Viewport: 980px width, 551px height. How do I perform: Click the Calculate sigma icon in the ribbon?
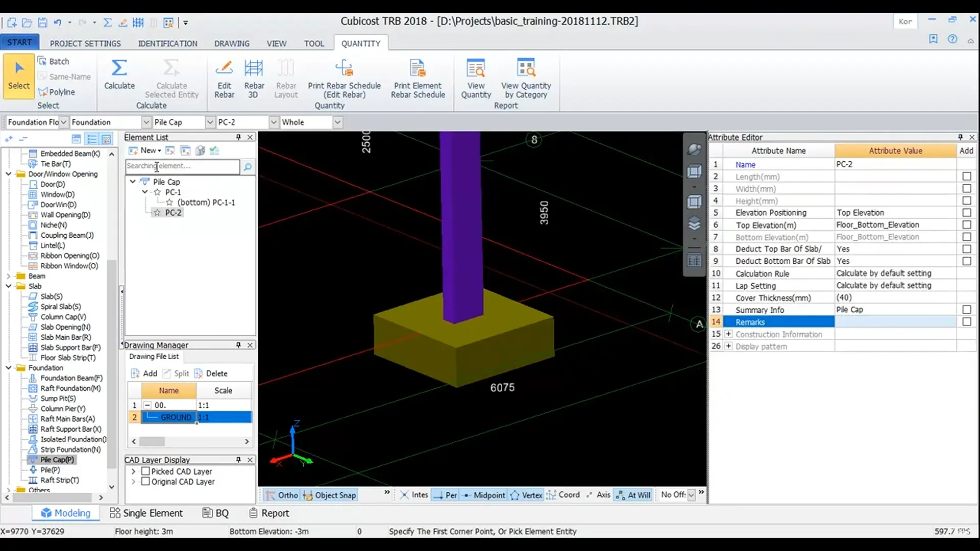click(119, 68)
